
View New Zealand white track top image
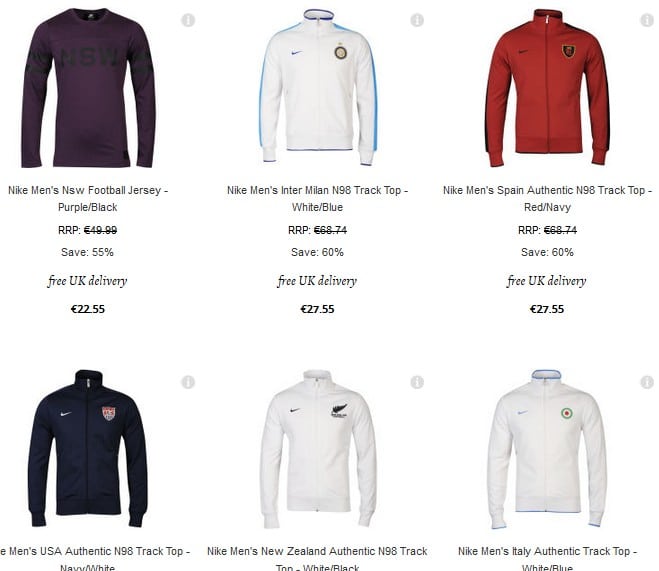[318, 449]
